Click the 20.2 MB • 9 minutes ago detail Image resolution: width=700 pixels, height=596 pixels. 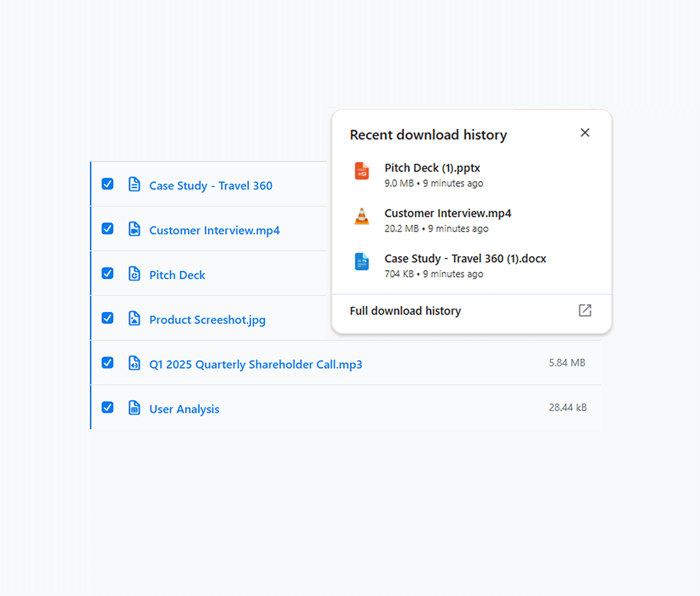click(x=436, y=229)
